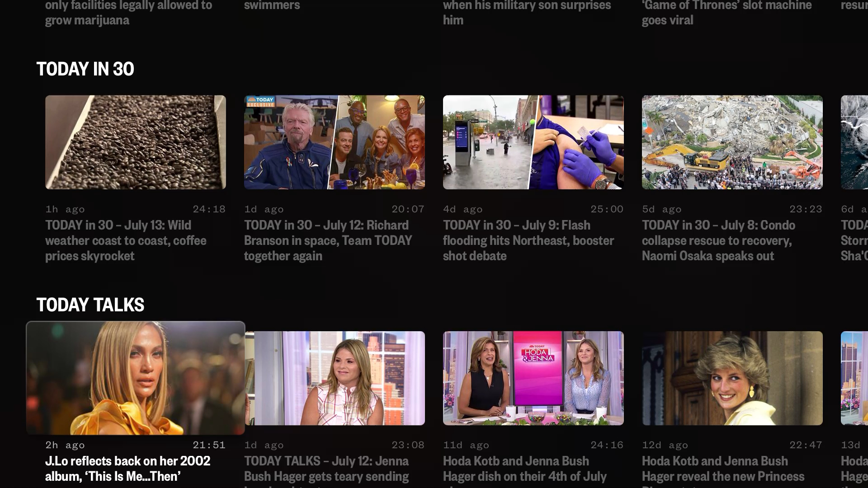Play the highlighted J.Lo video thumbnail

136,378
